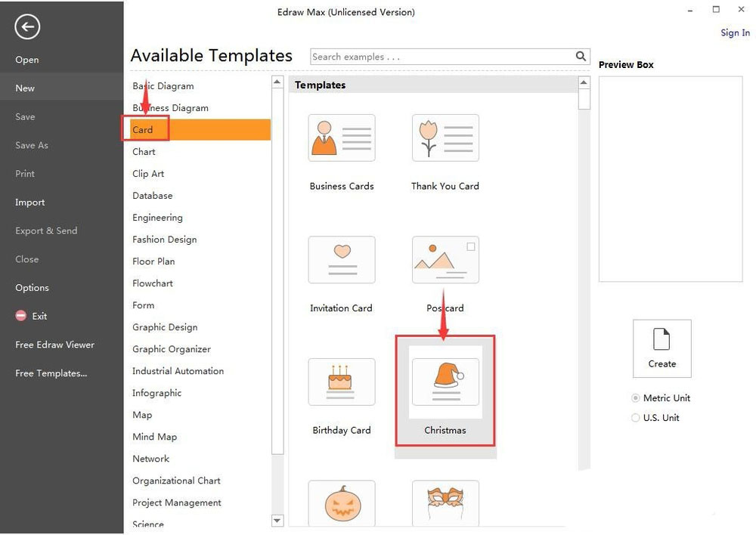Choose the Postcard landscape icon
Screen dimensions: 756x535
(x=445, y=260)
